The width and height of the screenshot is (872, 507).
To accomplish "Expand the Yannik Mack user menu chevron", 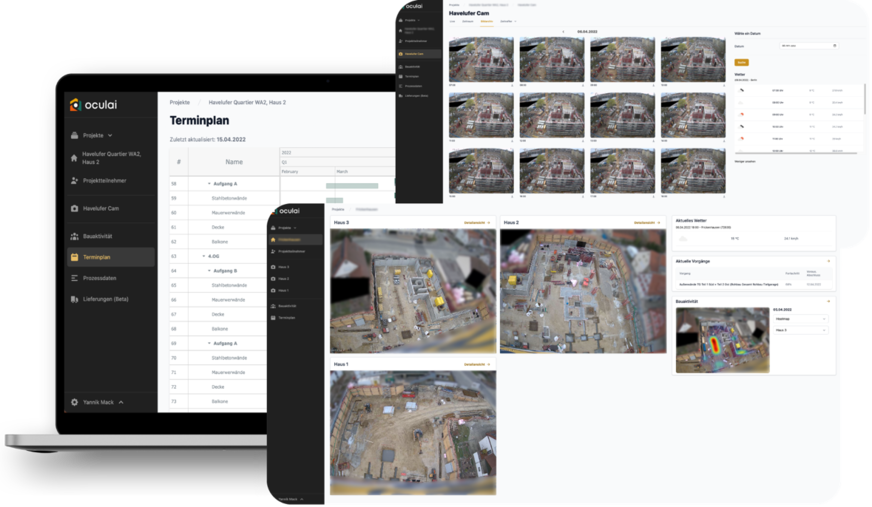I will tap(121, 402).
